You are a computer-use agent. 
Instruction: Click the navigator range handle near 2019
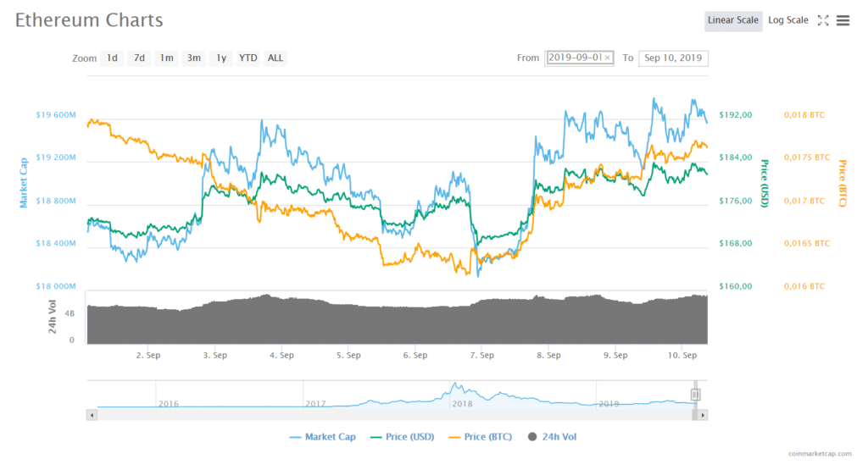tap(695, 395)
